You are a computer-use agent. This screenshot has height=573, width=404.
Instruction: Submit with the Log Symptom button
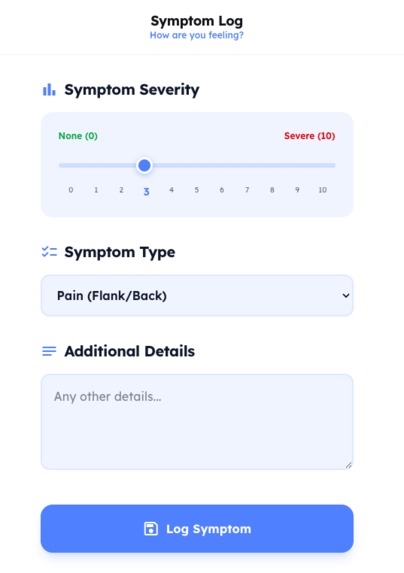(x=197, y=529)
